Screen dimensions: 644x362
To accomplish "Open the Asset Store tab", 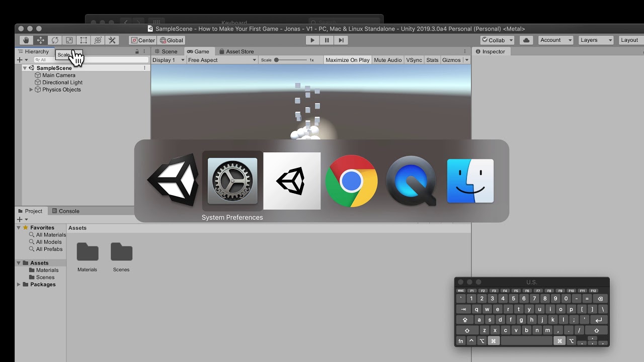I will pyautogui.click(x=236, y=51).
